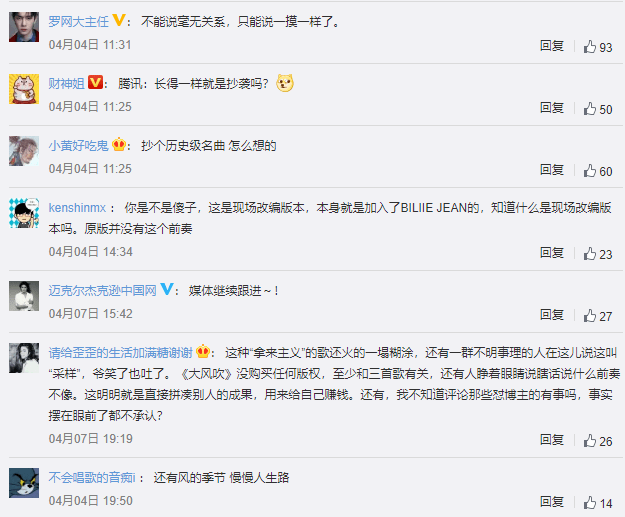Image resolution: width=625 pixels, height=517 pixels.
Task: Reply to 财神姐's comment
Action: (x=552, y=108)
